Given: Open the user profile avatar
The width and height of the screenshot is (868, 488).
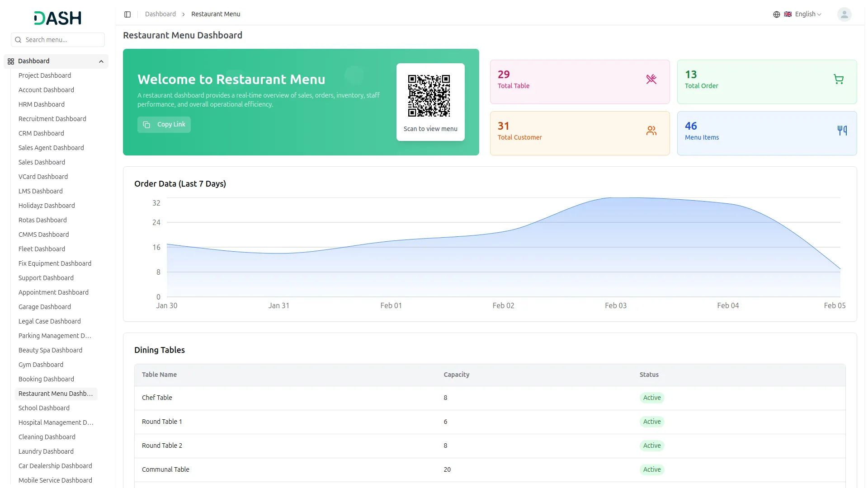Looking at the screenshot, I should 844,14.
